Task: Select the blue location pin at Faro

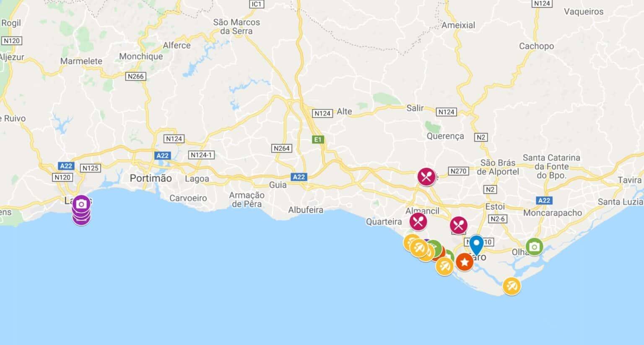Action: [x=476, y=245]
